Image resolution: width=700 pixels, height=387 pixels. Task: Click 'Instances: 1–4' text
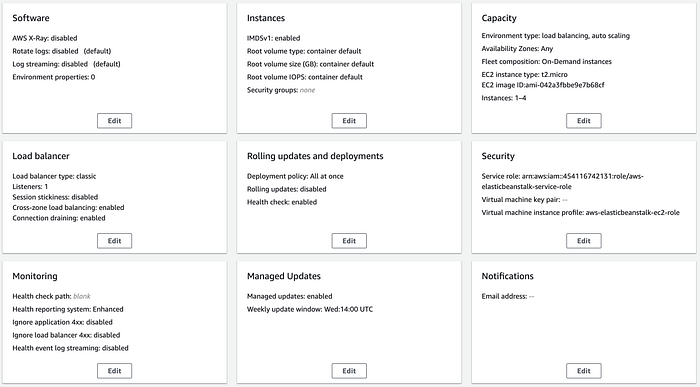point(504,98)
